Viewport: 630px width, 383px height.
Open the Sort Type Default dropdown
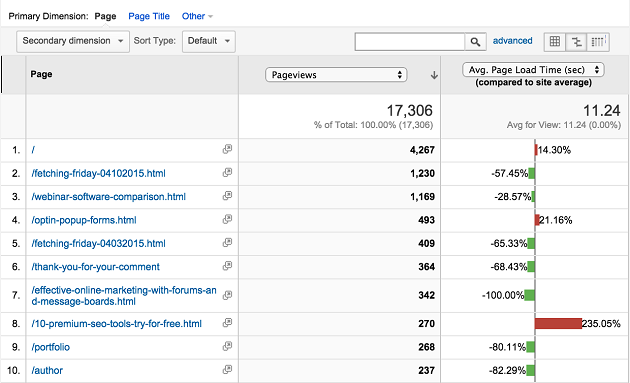pyautogui.click(x=209, y=41)
